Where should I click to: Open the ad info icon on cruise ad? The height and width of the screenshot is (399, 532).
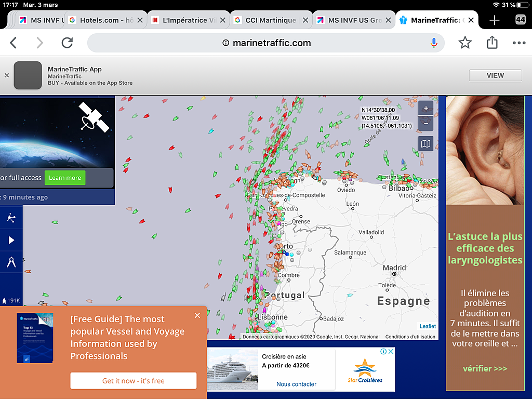383,352
